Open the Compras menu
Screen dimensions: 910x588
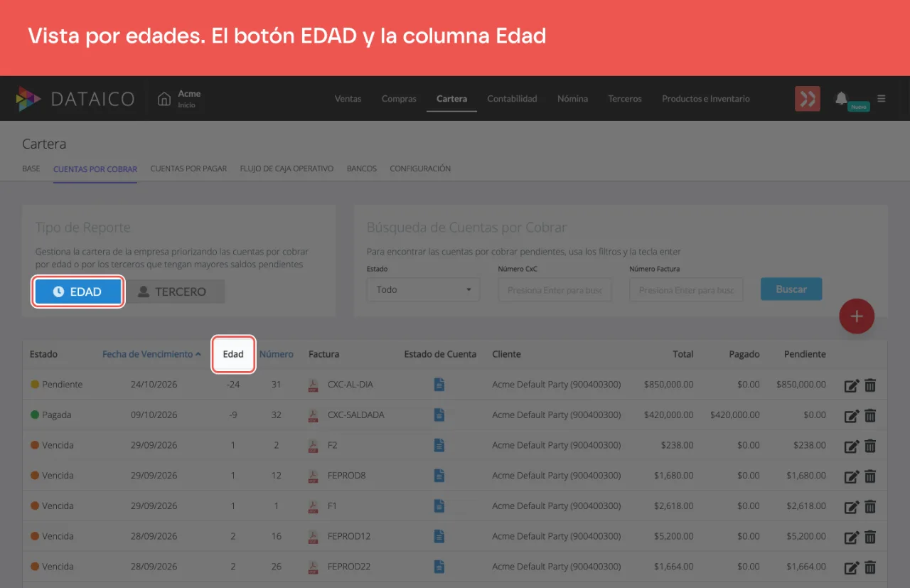pos(399,99)
